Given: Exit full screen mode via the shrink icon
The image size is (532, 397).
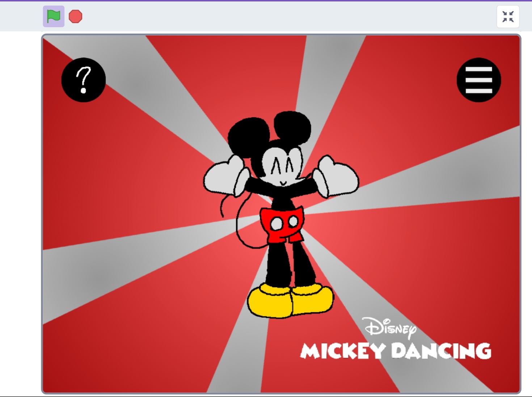Looking at the screenshot, I should (x=508, y=17).
